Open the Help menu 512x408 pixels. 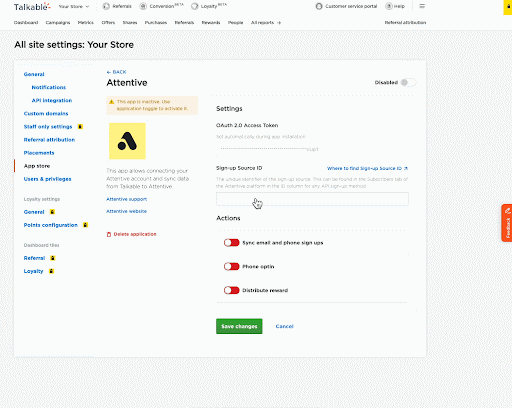point(395,6)
